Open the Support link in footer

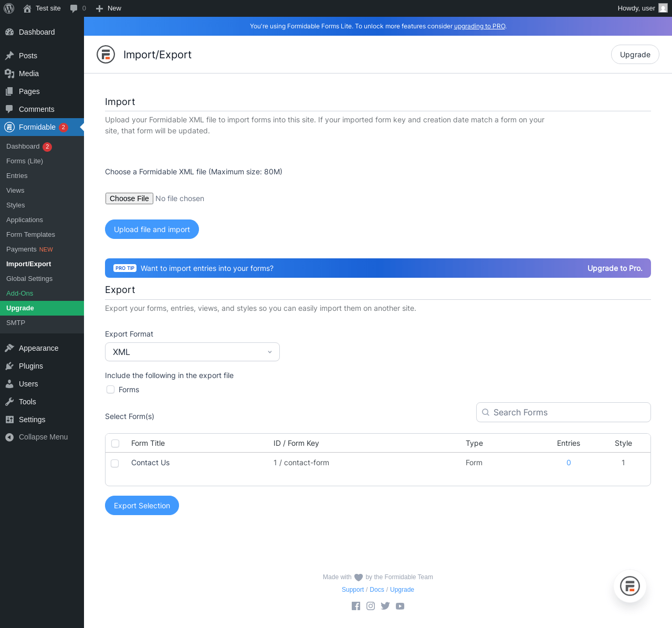353,590
